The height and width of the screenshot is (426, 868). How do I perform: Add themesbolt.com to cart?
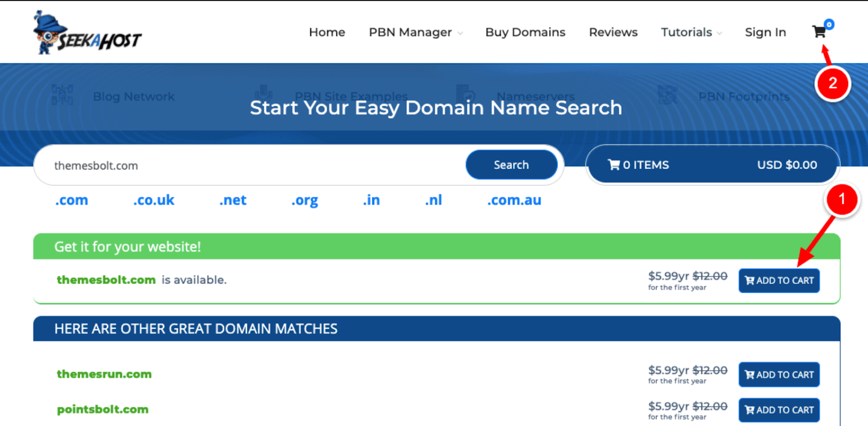pyautogui.click(x=779, y=281)
